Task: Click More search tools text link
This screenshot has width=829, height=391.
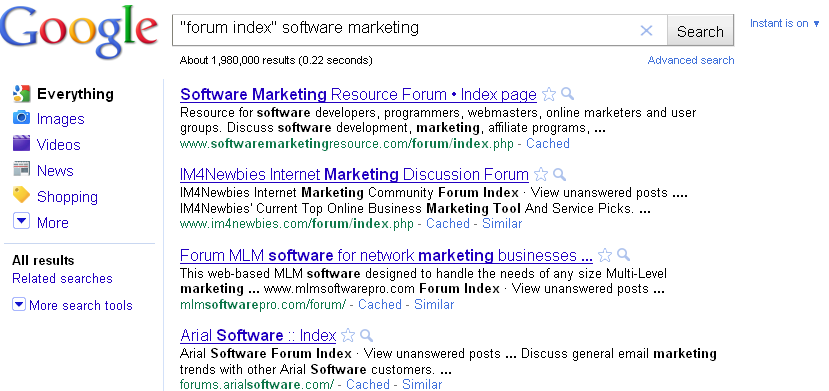Action: tap(81, 305)
